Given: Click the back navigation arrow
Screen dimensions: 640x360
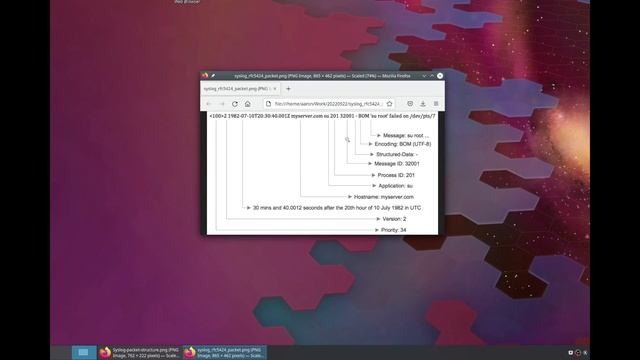Looking at the screenshot, I should pyautogui.click(x=209, y=104).
